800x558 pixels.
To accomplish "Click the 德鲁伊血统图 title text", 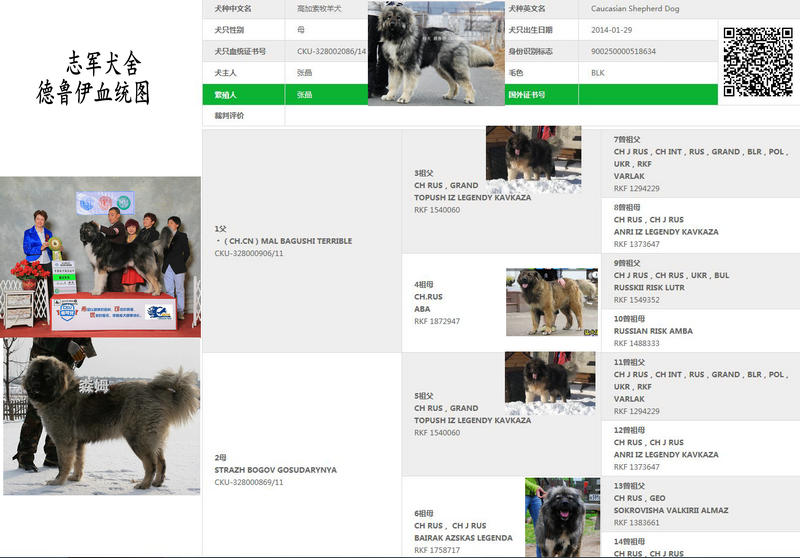I will (x=93, y=92).
